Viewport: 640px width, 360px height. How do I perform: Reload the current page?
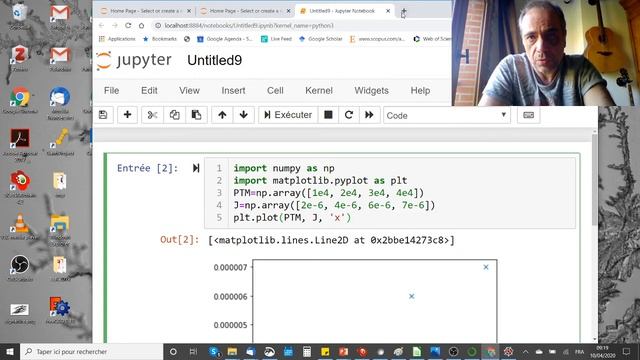coord(128,25)
